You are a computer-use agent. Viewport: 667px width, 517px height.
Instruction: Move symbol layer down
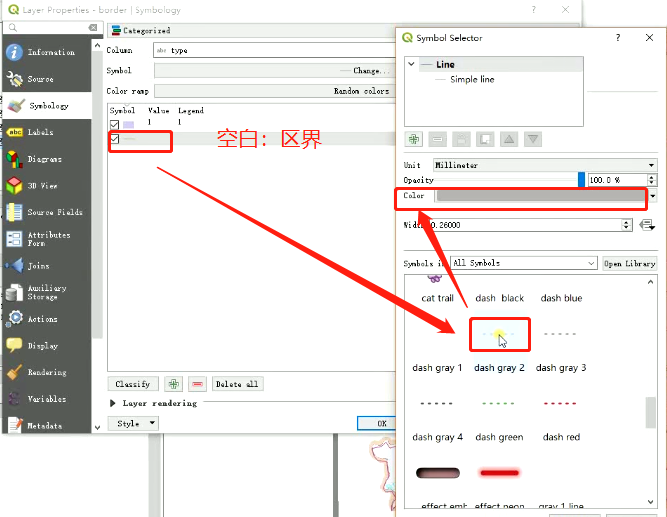pyautogui.click(x=533, y=139)
